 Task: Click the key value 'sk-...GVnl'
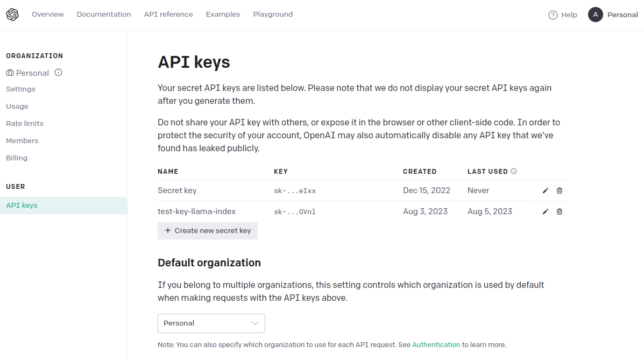click(x=295, y=211)
